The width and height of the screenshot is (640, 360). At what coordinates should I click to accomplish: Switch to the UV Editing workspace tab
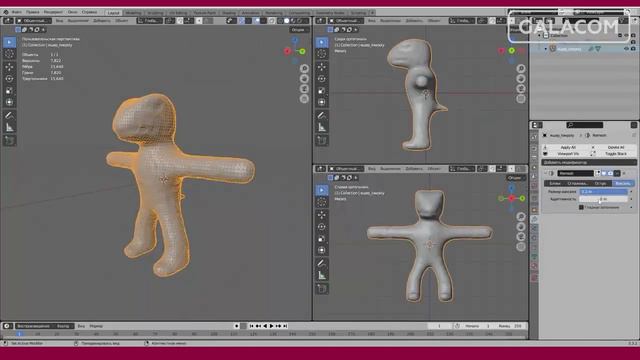pos(178,13)
